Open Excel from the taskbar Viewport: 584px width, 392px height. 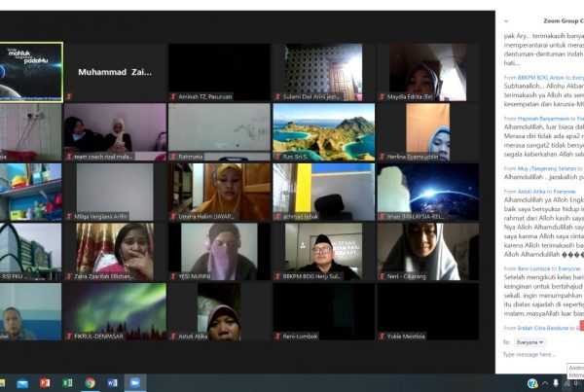(x=67, y=382)
